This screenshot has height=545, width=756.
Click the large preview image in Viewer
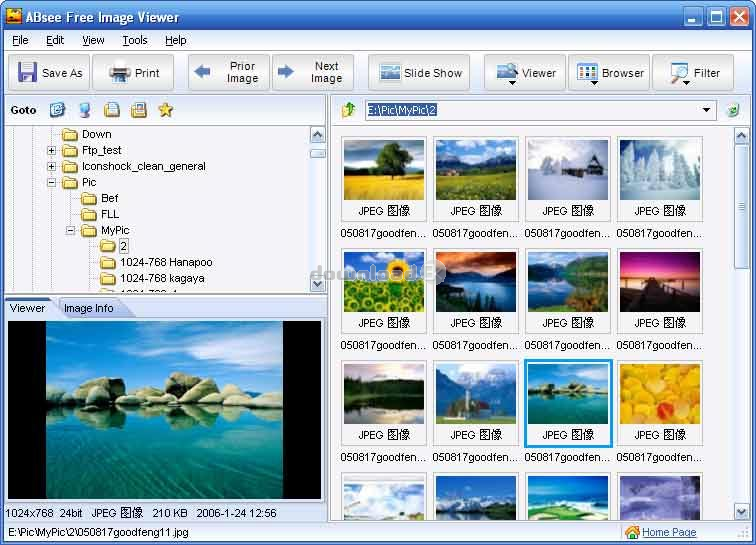click(164, 410)
